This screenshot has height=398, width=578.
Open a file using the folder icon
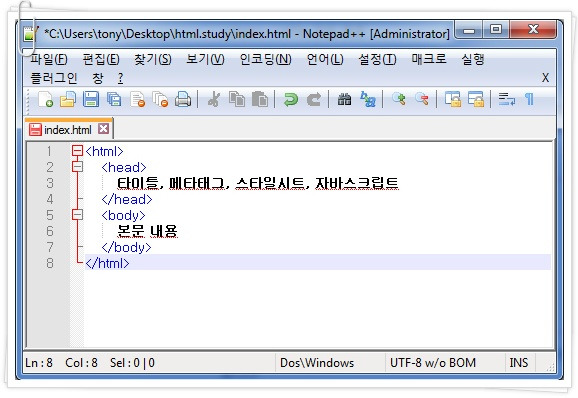[68, 100]
